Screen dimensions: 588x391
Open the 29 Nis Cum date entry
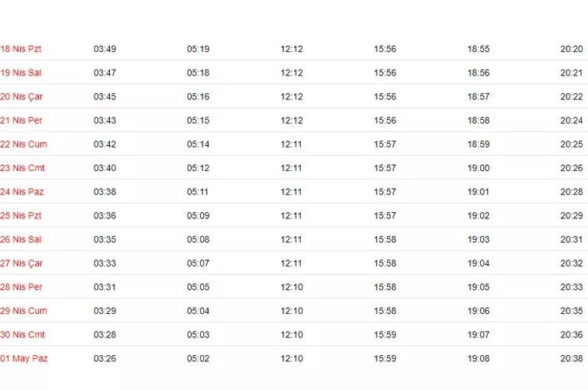pyautogui.click(x=24, y=311)
